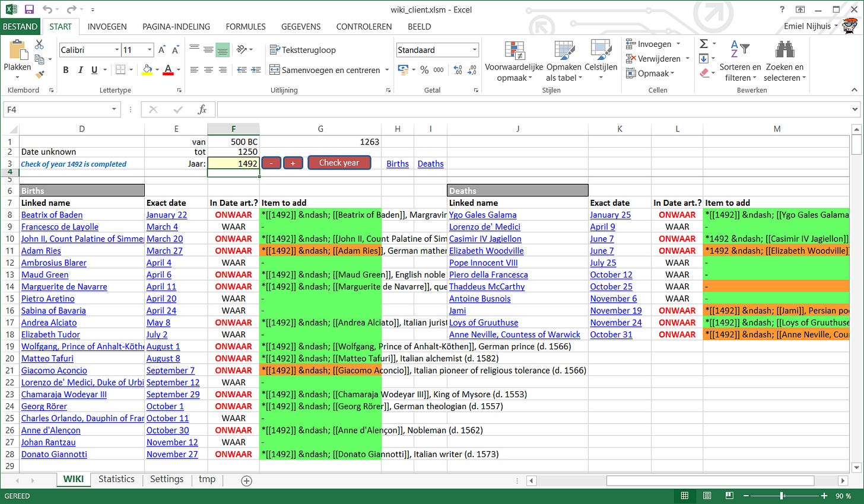
Task: Toggle bold formatting
Action: (x=65, y=69)
